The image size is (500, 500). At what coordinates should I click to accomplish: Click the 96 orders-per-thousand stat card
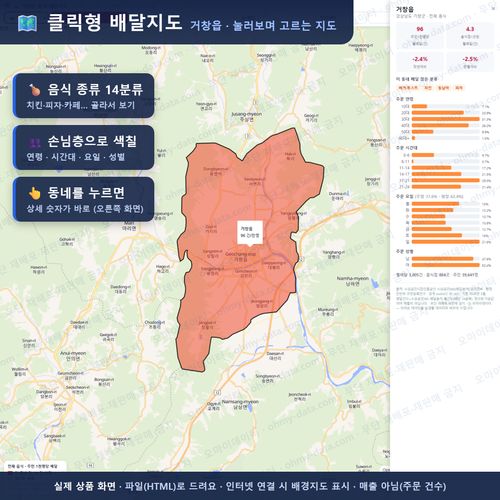coord(420,36)
